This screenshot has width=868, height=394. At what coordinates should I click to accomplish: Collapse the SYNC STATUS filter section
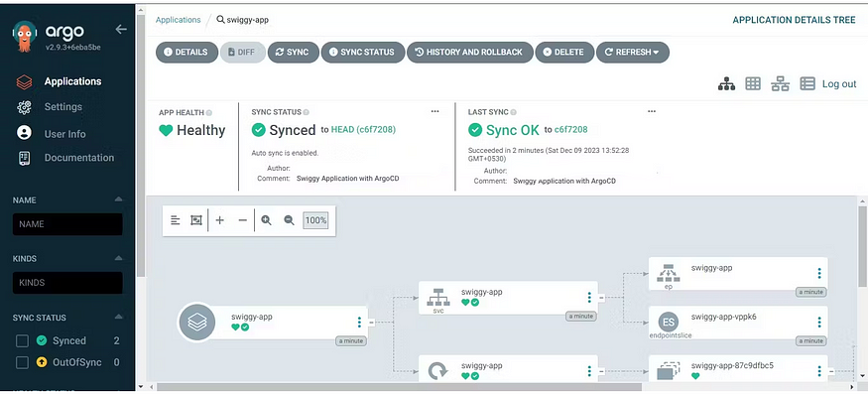tap(118, 318)
